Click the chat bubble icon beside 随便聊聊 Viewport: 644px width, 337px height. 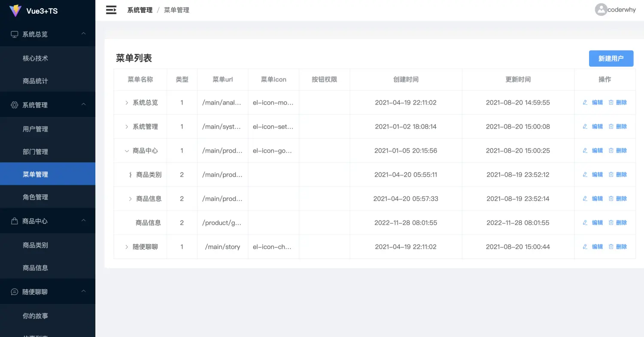(15, 292)
